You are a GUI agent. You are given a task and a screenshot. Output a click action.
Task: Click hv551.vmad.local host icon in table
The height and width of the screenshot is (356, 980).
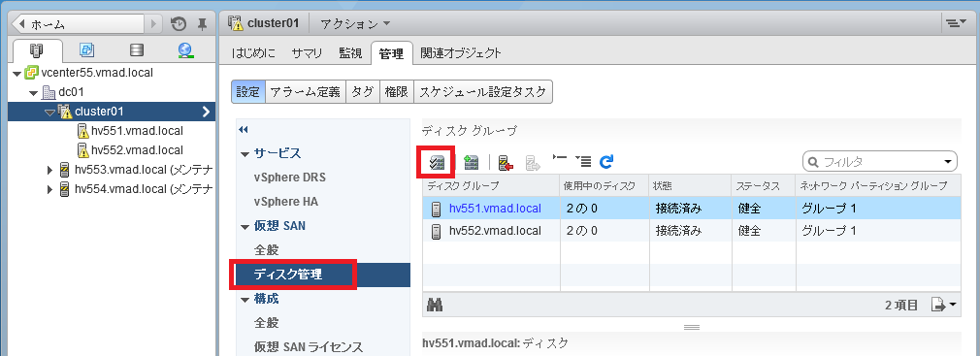click(x=437, y=209)
